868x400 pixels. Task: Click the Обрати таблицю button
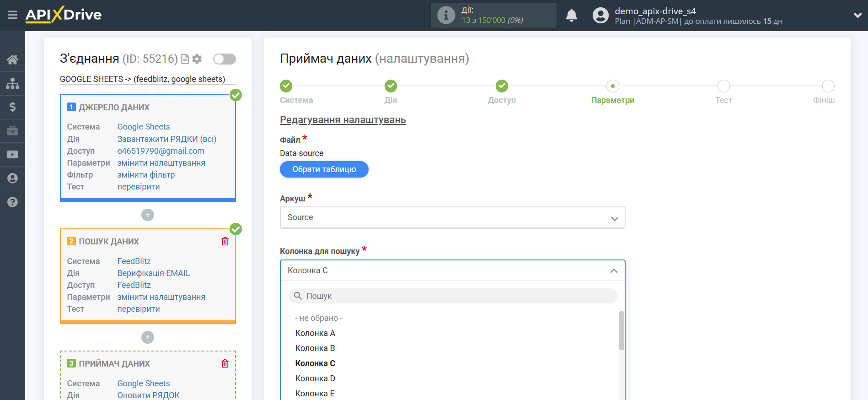324,169
